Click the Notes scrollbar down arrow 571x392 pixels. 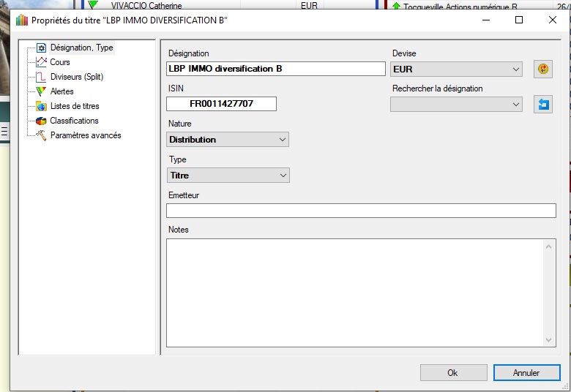pos(549,340)
